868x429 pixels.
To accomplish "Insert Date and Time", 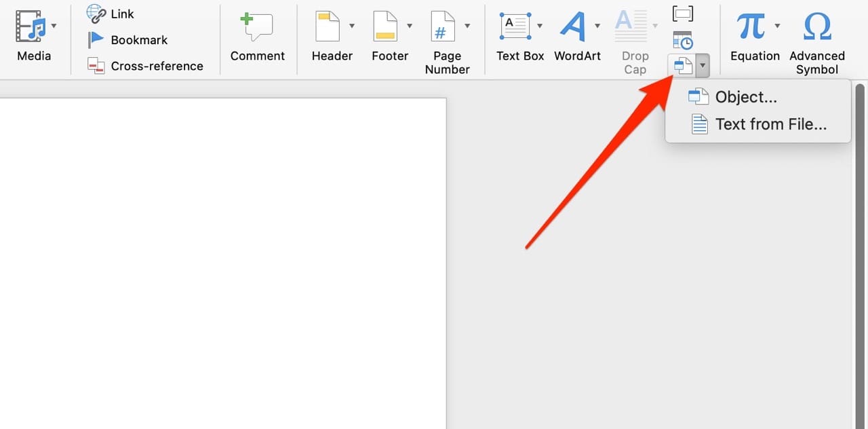I will [683, 39].
